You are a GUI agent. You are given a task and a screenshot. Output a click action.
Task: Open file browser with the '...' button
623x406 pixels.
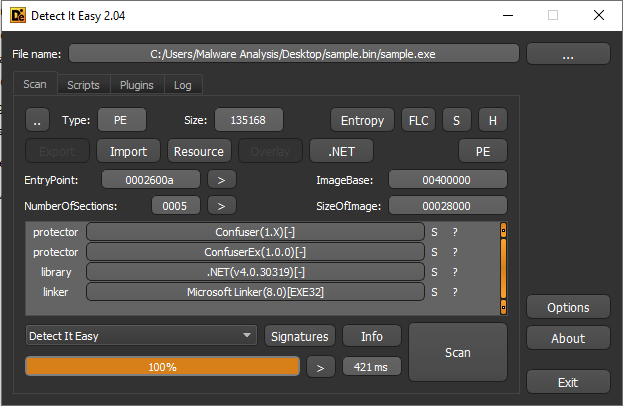click(x=568, y=54)
